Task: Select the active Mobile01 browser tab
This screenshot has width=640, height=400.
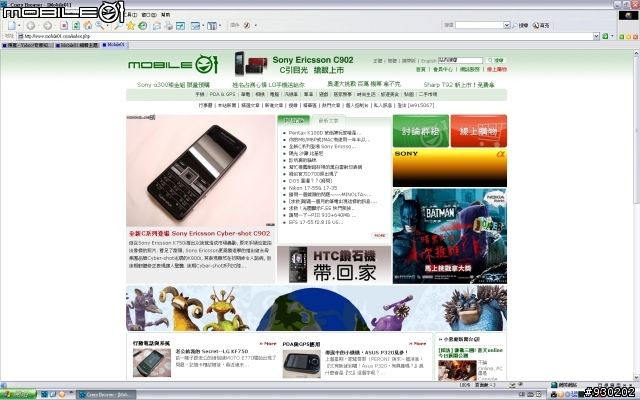Action: (114, 45)
